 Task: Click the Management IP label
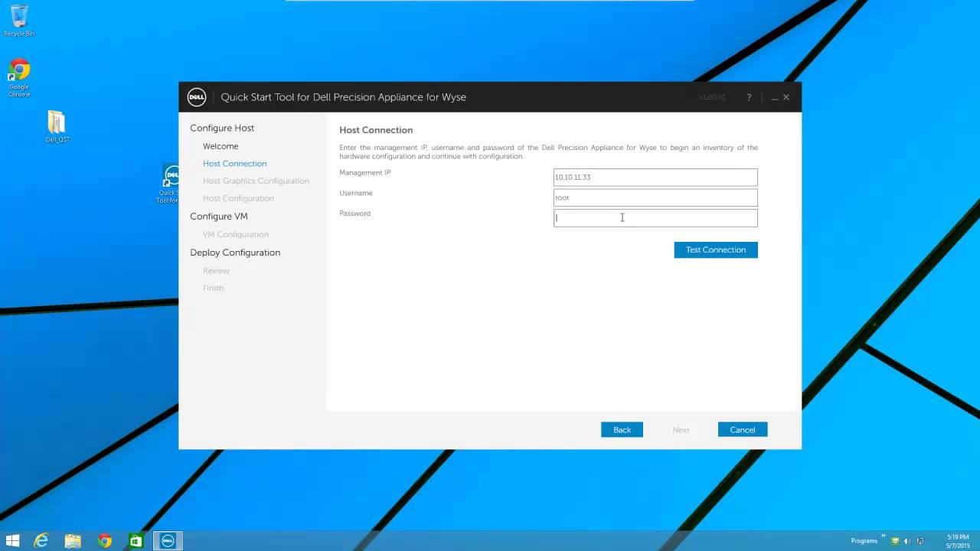click(364, 173)
